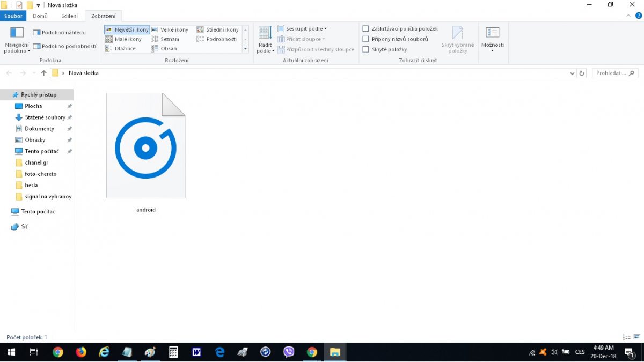Screen dimensions: 644x362
Task: Open Quick Access Toolbar customize arrow
Action: pos(39,5)
